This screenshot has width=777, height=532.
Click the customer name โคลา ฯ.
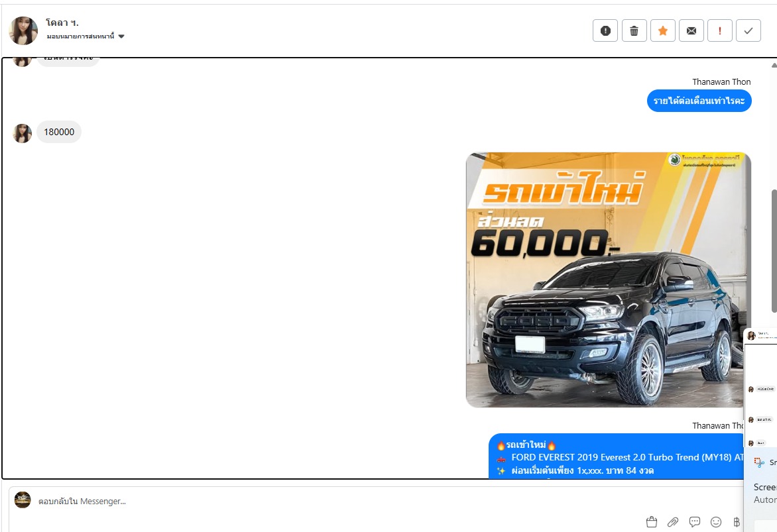click(62, 23)
